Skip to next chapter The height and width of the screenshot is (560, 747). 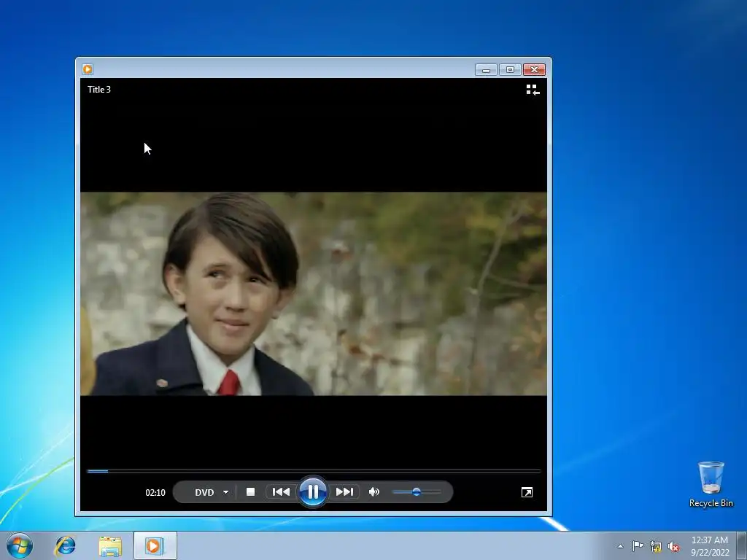344,492
